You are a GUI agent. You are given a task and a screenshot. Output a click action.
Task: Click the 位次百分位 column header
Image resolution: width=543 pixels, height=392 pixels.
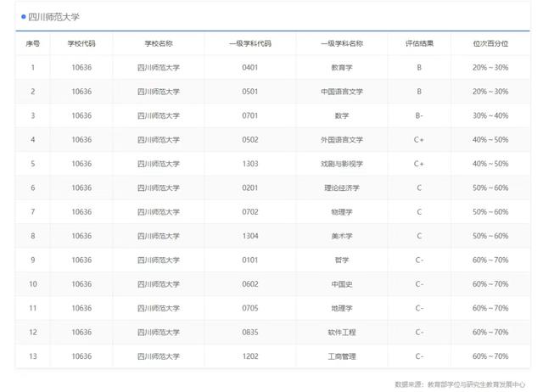click(x=490, y=43)
